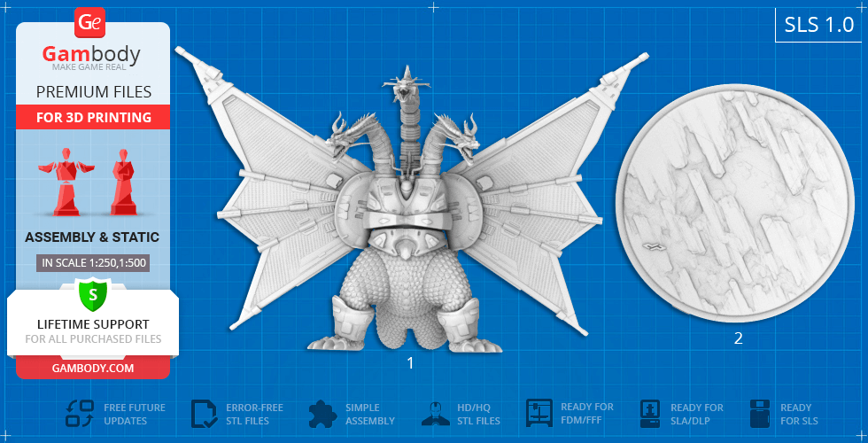The height and width of the screenshot is (443, 868).
Task: Click the "LIFETIME SUPPORT" heading text
Action: coord(92,324)
